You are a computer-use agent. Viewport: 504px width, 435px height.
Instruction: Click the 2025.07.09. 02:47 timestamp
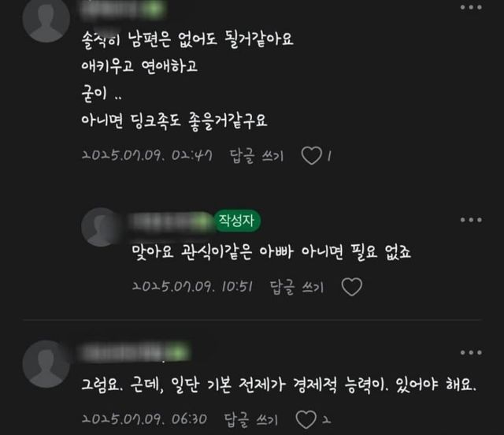point(147,156)
